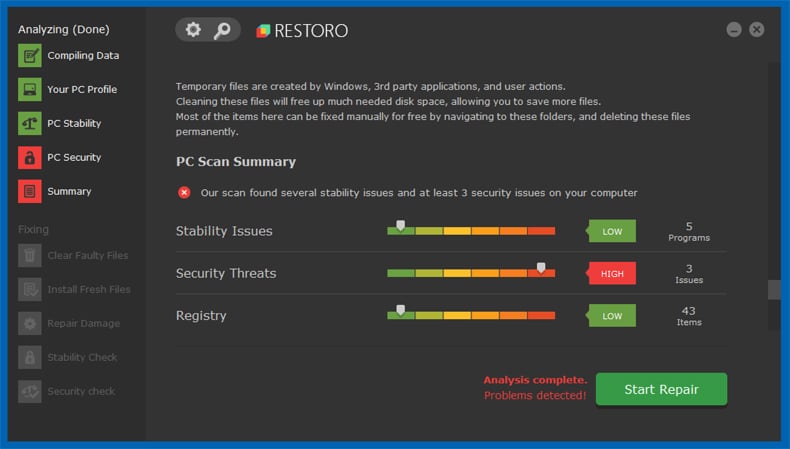The height and width of the screenshot is (449, 790).
Task: Click the Clear Faulty Files trash icon
Action: [30, 255]
